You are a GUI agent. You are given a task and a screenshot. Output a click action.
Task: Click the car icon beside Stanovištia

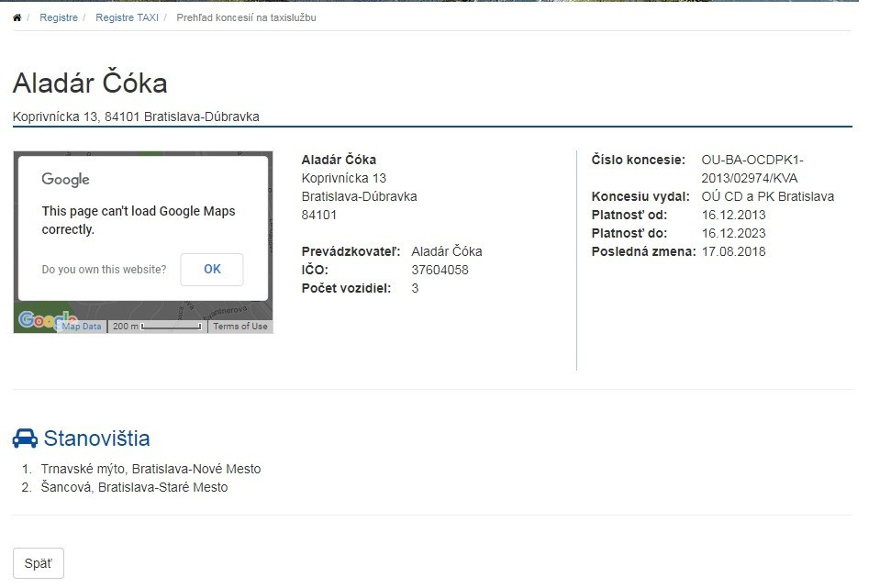click(25, 438)
